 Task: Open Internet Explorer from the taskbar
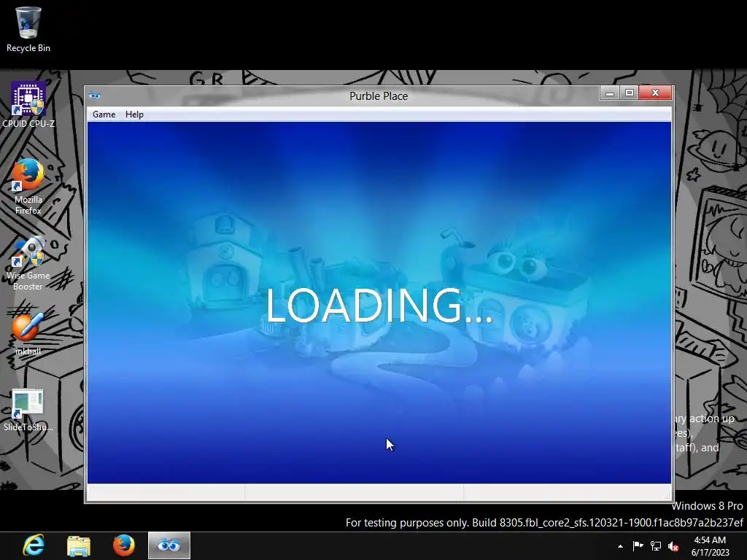tap(34, 545)
